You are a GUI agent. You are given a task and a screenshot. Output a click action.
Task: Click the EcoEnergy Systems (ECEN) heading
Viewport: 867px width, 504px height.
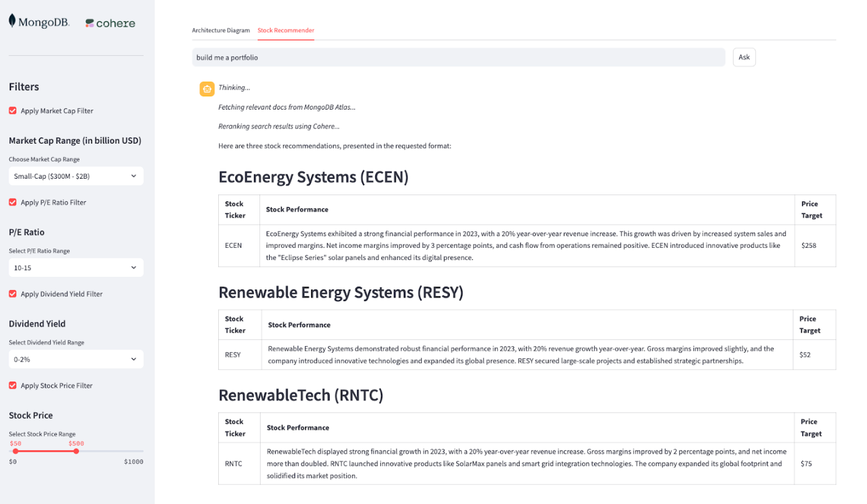coord(313,177)
